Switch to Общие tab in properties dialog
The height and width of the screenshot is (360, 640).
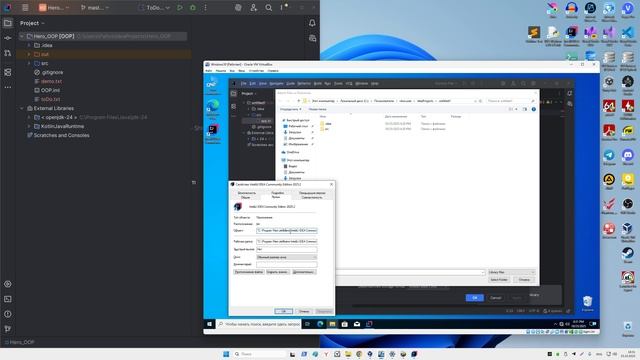click(x=245, y=198)
